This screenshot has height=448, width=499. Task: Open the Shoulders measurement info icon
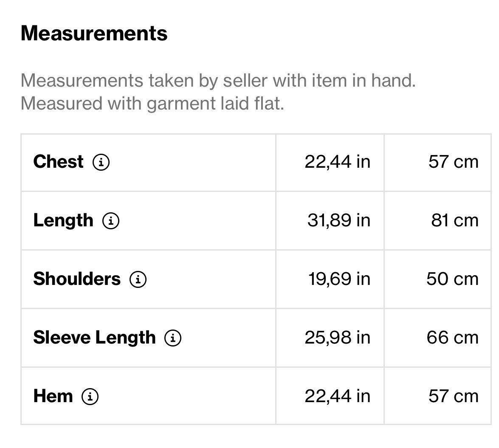(x=138, y=279)
